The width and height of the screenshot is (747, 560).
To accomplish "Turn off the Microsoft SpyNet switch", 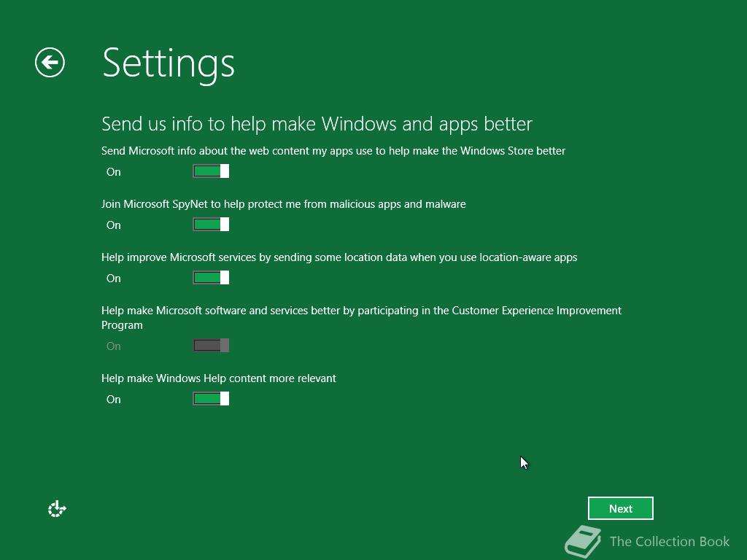I will pos(211,225).
